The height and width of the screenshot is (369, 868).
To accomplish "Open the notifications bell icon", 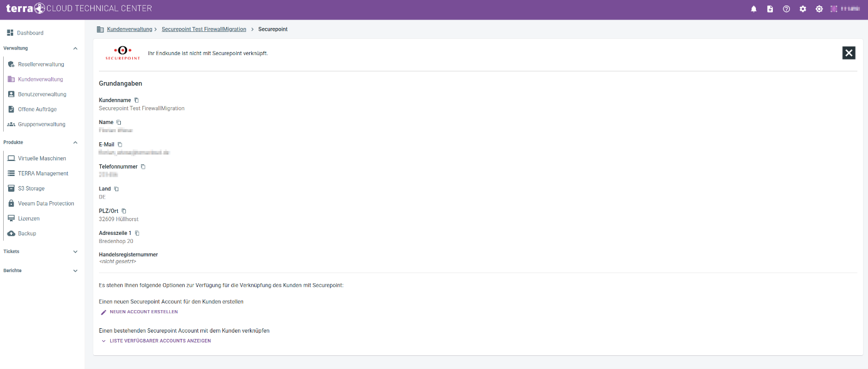I will 754,9.
